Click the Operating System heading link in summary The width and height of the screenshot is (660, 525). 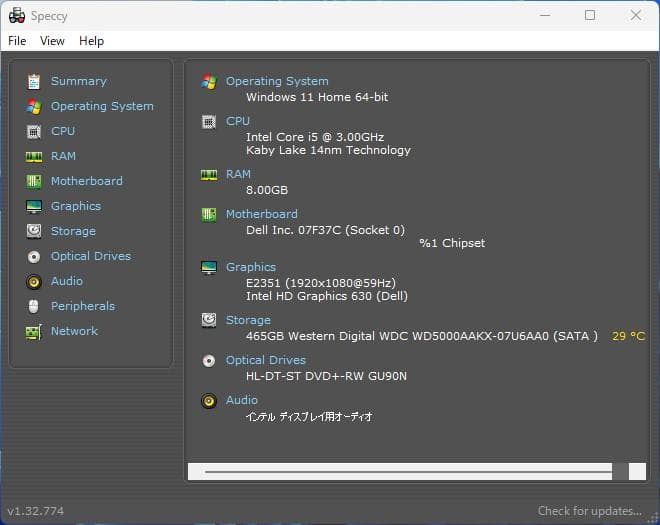277,81
